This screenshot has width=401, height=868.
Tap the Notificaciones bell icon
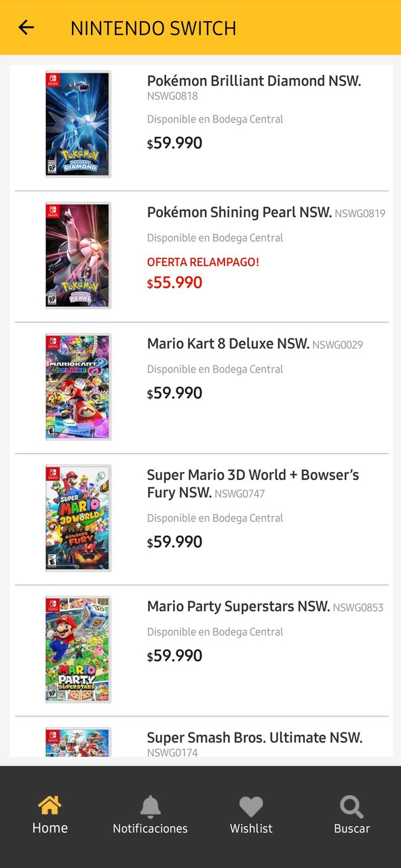click(150, 807)
